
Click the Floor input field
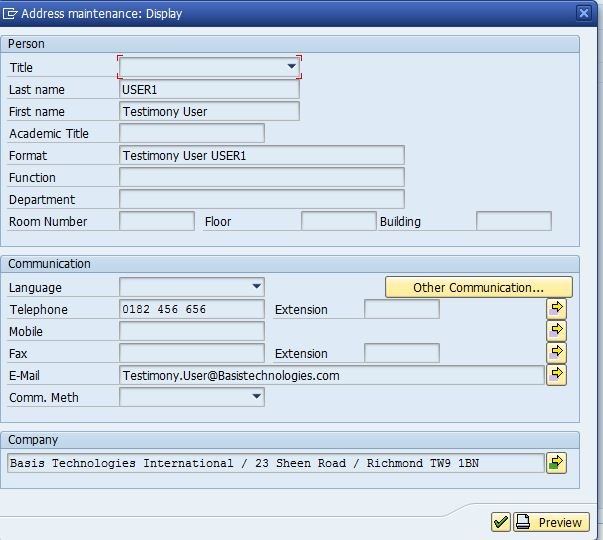click(338, 221)
